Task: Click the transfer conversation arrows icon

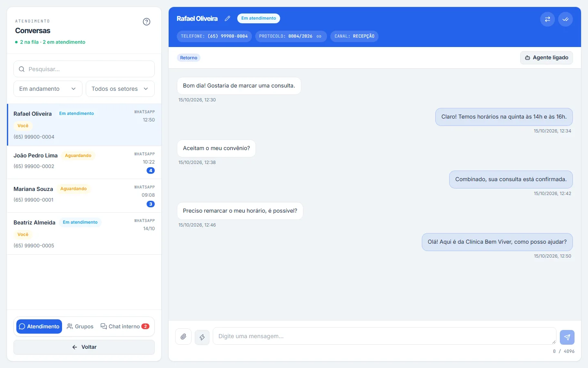Action: coord(548,19)
